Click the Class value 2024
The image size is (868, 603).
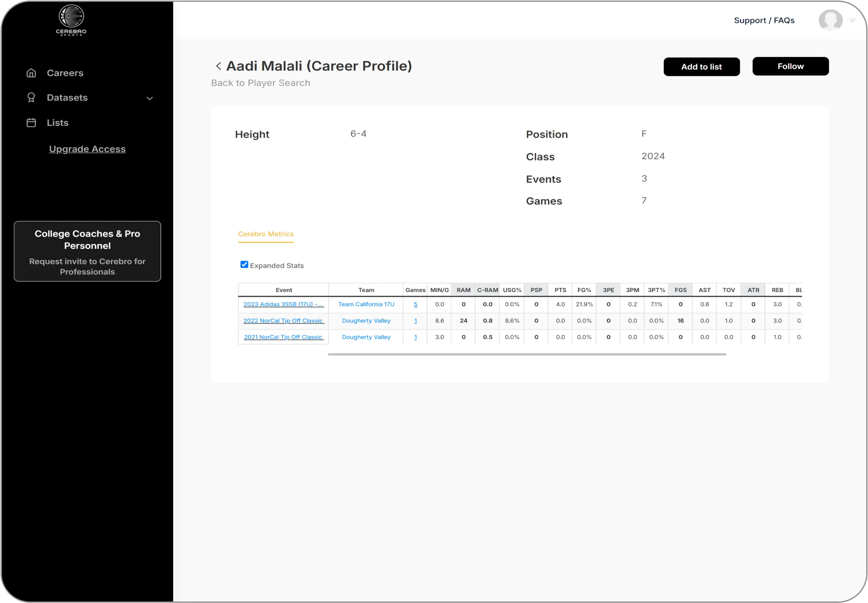(653, 156)
